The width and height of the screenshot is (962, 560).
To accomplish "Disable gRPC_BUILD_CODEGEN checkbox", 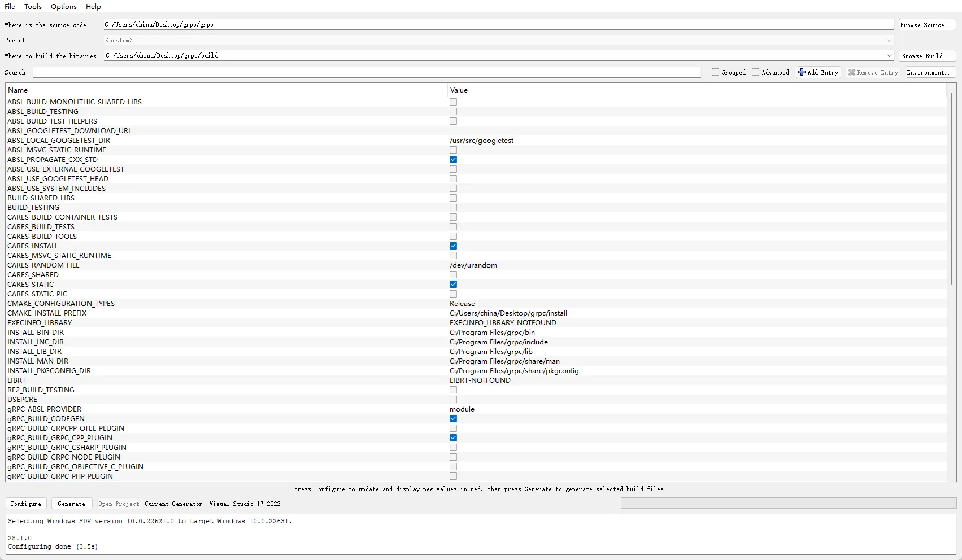I will (453, 419).
